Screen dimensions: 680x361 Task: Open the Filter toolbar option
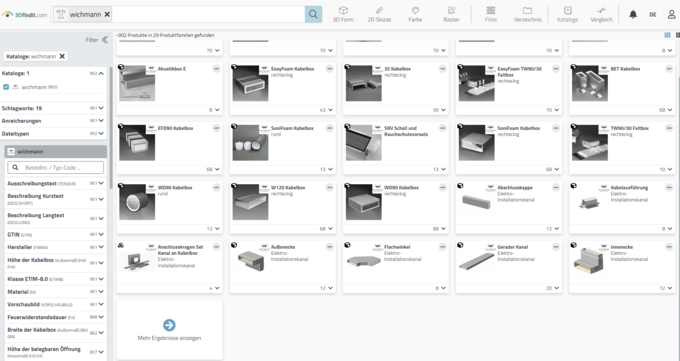tap(490, 14)
